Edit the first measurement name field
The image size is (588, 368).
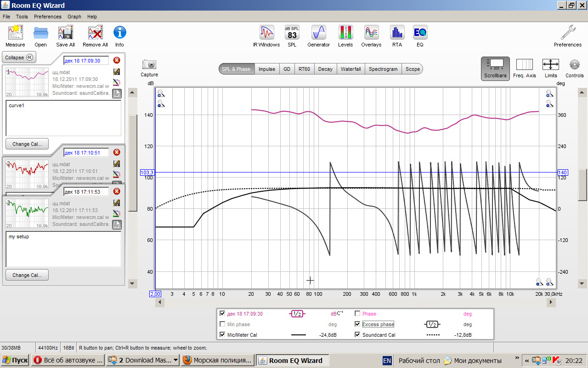tap(86, 60)
